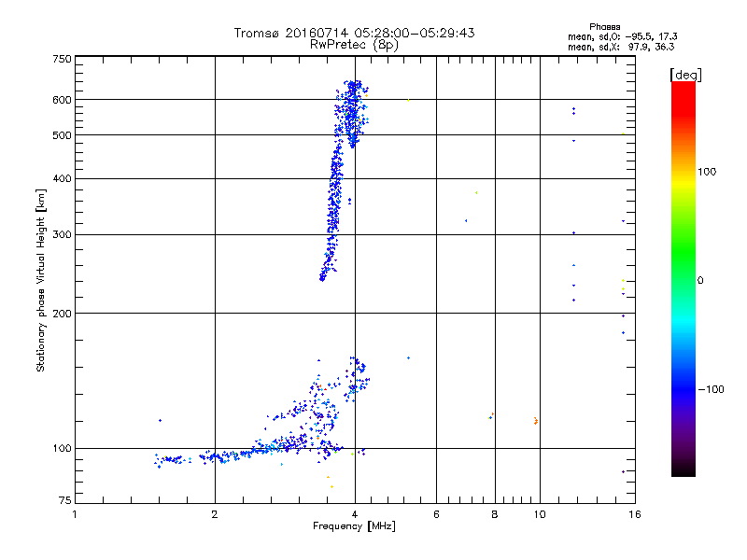Click the x-axis tick label '2'
747x560 pixels.
pos(215,514)
